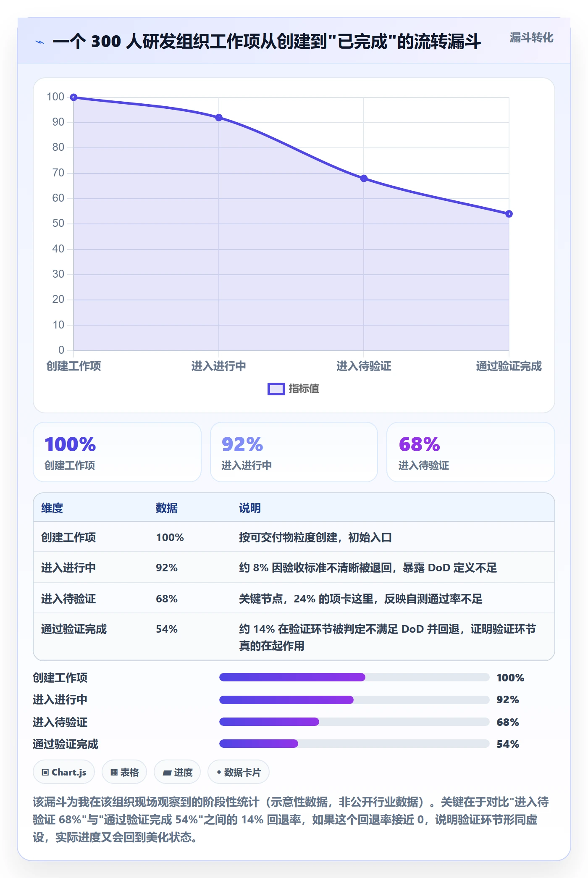
Task: Click the 约 8% 因验收标准不清晰被退回 description
Action: click(x=368, y=568)
